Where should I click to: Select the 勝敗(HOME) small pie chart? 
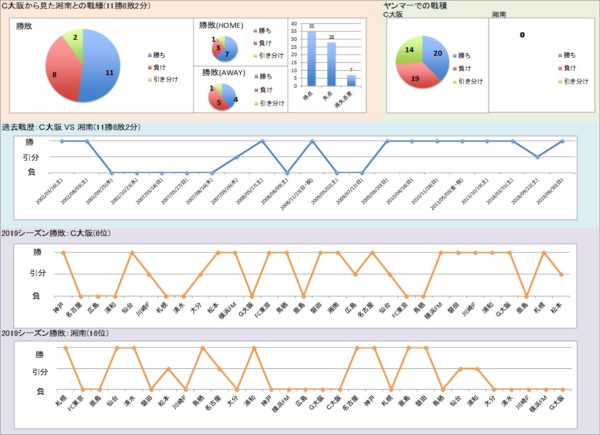[x=224, y=49]
